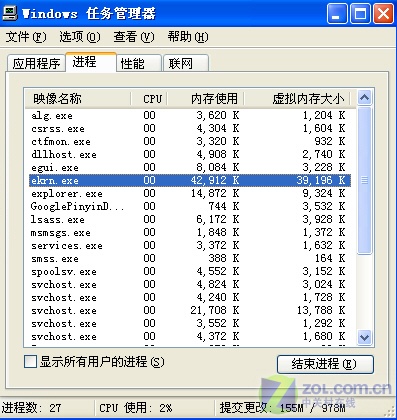Sort by CPU column header
The image size is (397, 420).
coord(149,99)
